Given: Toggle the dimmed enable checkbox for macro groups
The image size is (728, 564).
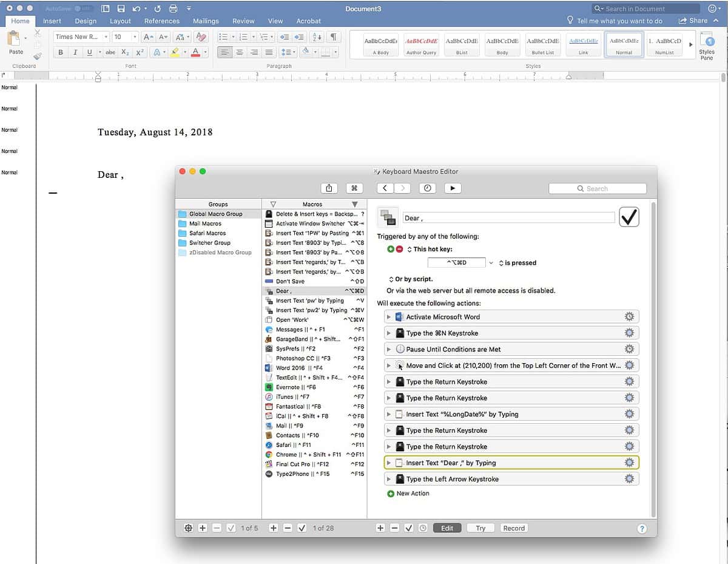Looking at the screenshot, I should point(231,528).
